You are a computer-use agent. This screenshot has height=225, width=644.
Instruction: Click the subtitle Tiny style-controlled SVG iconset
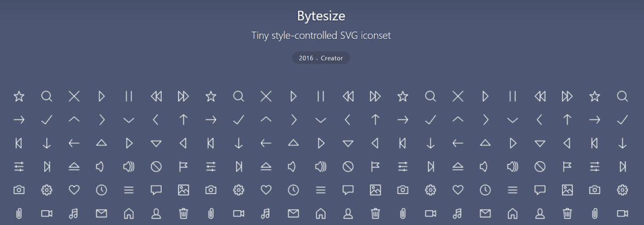321,36
